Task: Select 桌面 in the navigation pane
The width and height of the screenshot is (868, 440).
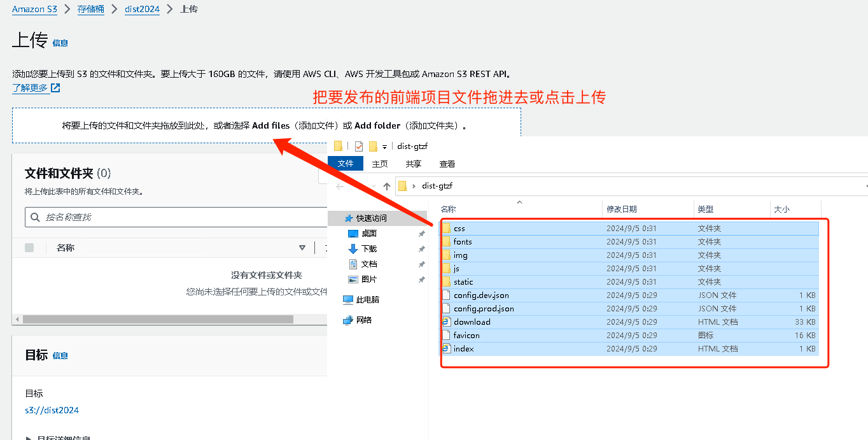Action: tap(369, 233)
